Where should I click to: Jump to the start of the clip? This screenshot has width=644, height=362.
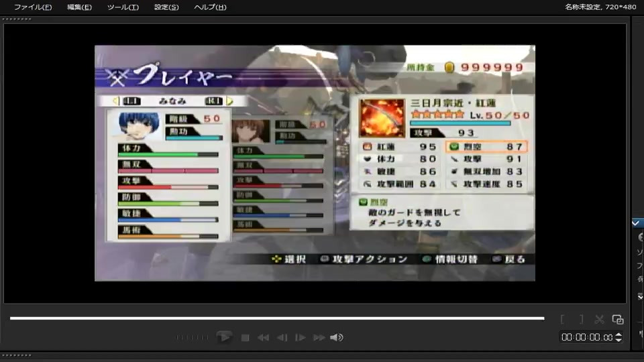click(263, 338)
